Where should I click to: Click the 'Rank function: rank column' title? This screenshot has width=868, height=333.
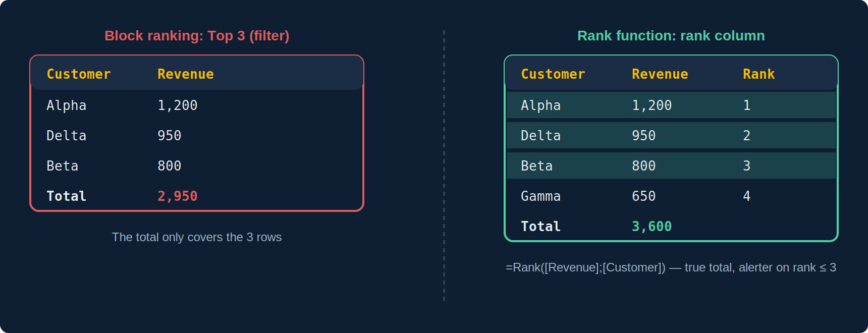[x=671, y=36]
